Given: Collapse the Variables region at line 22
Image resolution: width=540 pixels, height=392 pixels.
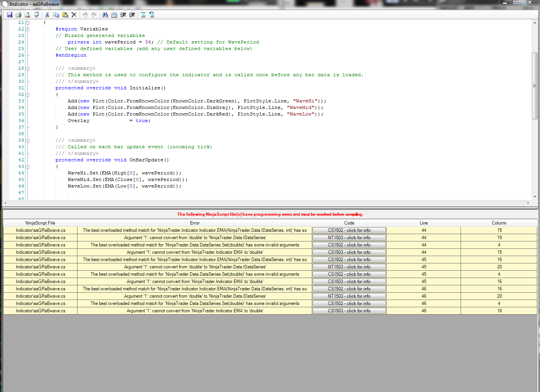Looking at the screenshot, I should 28,29.
